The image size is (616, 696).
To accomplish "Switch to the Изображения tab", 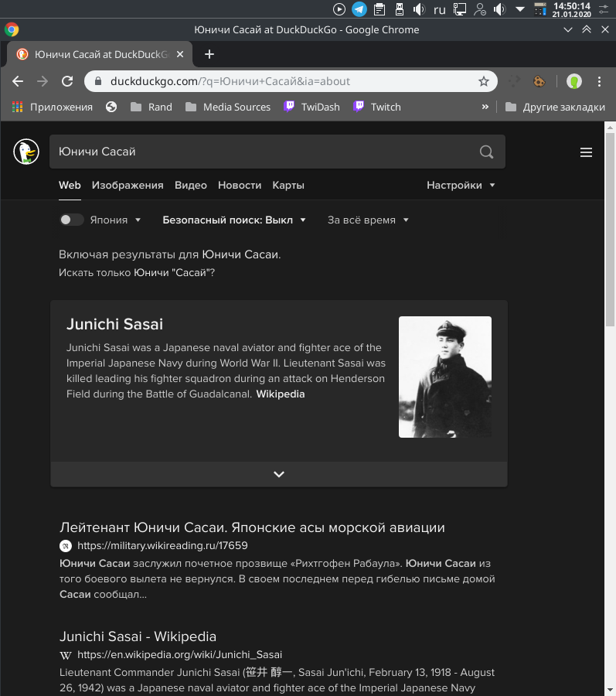I will click(128, 185).
